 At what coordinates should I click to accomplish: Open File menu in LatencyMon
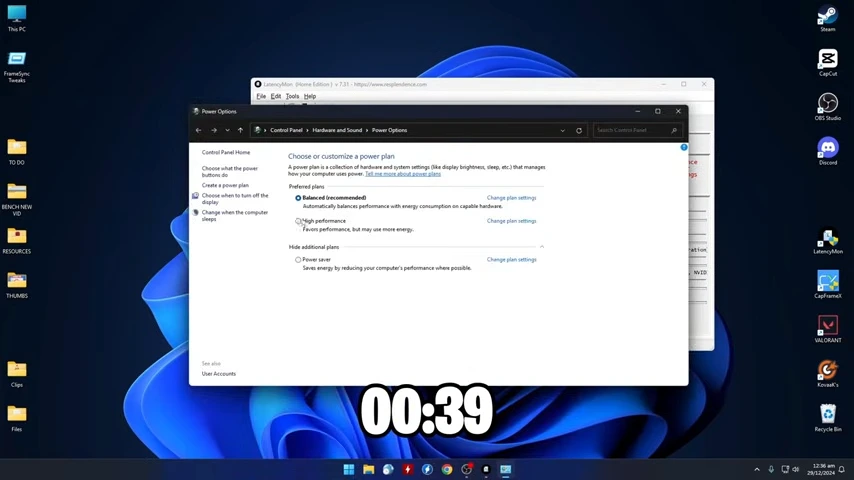[x=261, y=96]
